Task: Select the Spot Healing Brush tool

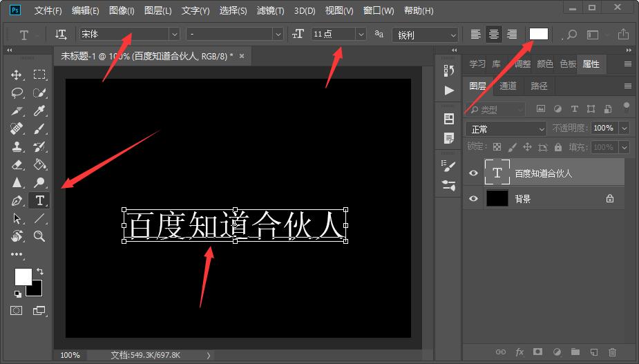Action: click(17, 128)
